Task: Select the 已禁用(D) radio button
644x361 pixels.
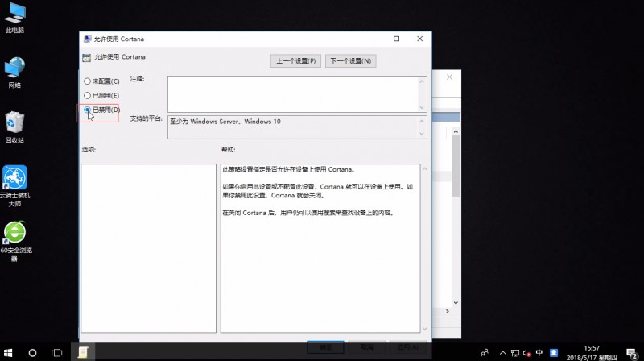Action: 87,110
